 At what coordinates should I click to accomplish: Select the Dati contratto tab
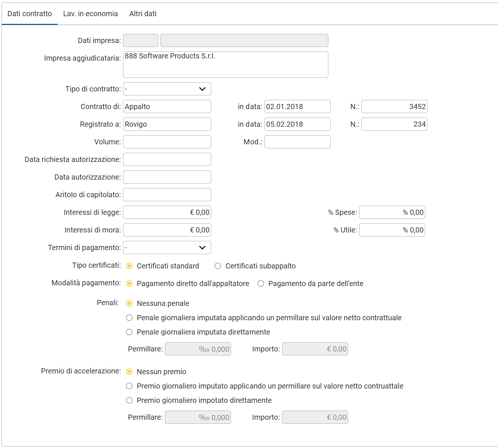pyautogui.click(x=29, y=14)
